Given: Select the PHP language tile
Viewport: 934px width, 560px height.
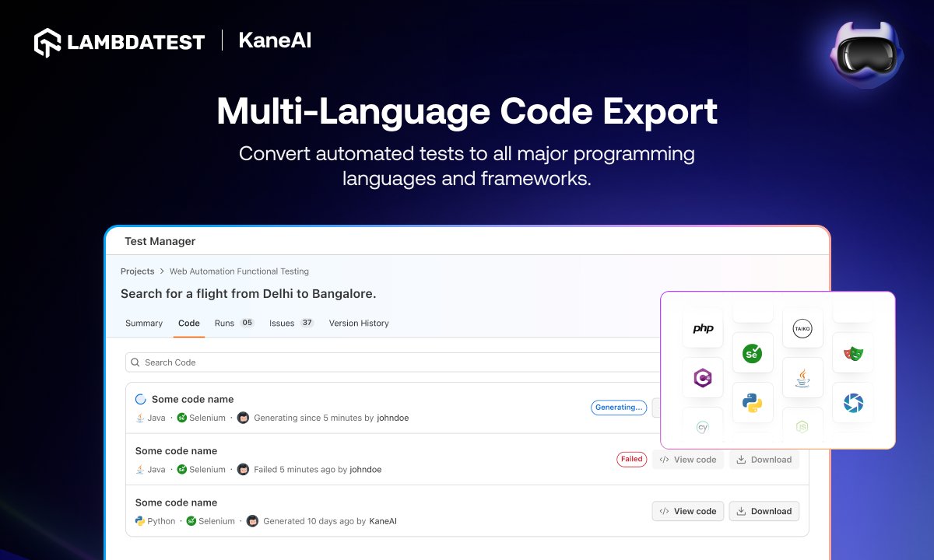Looking at the screenshot, I should (703, 328).
